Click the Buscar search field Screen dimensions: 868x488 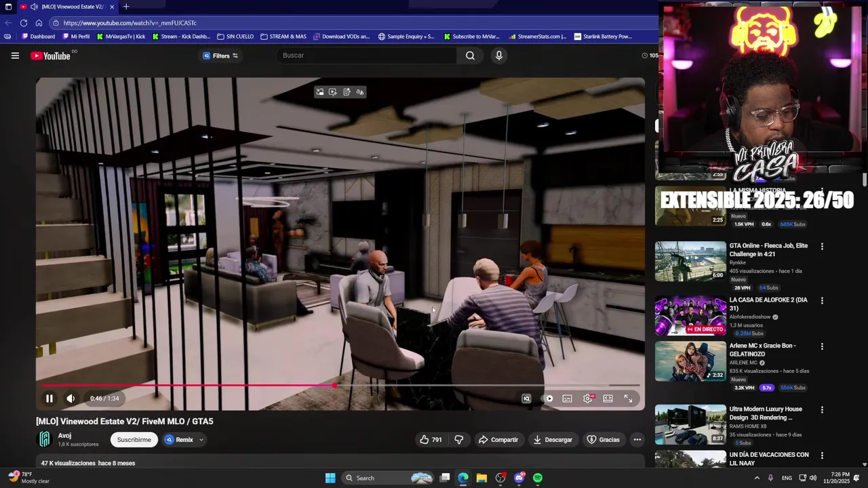(x=368, y=56)
